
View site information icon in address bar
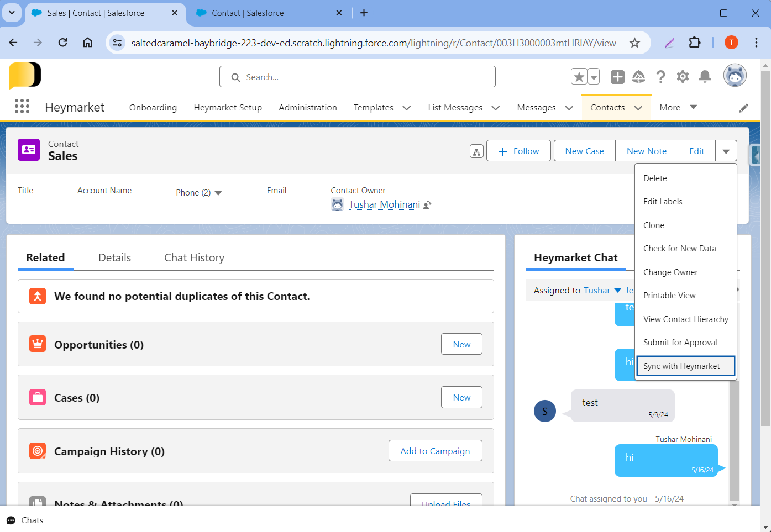[x=117, y=43]
